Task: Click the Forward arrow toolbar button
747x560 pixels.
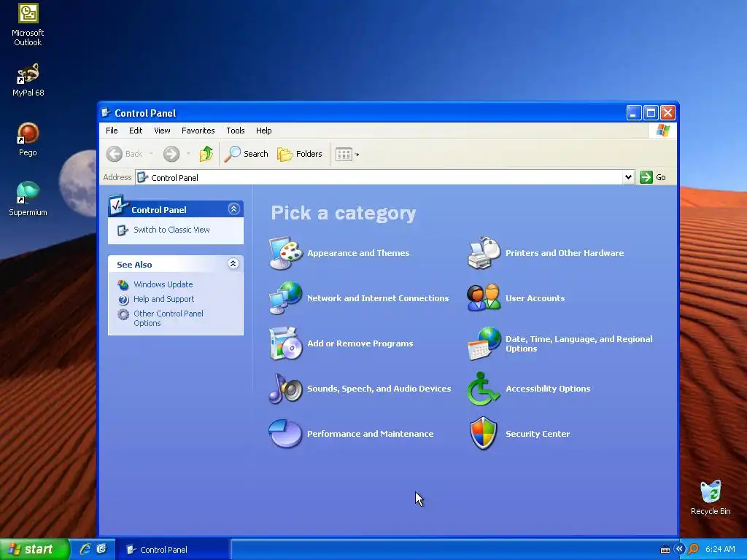Action: click(171, 154)
